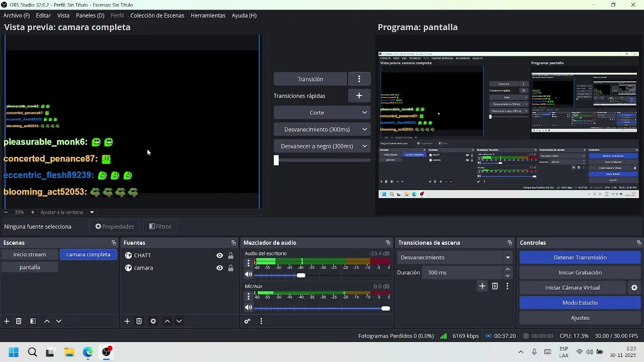Screen dimensions: 644x362
Task: Open scene transition Desvanecimiento combo box
Action: point(455,257)
